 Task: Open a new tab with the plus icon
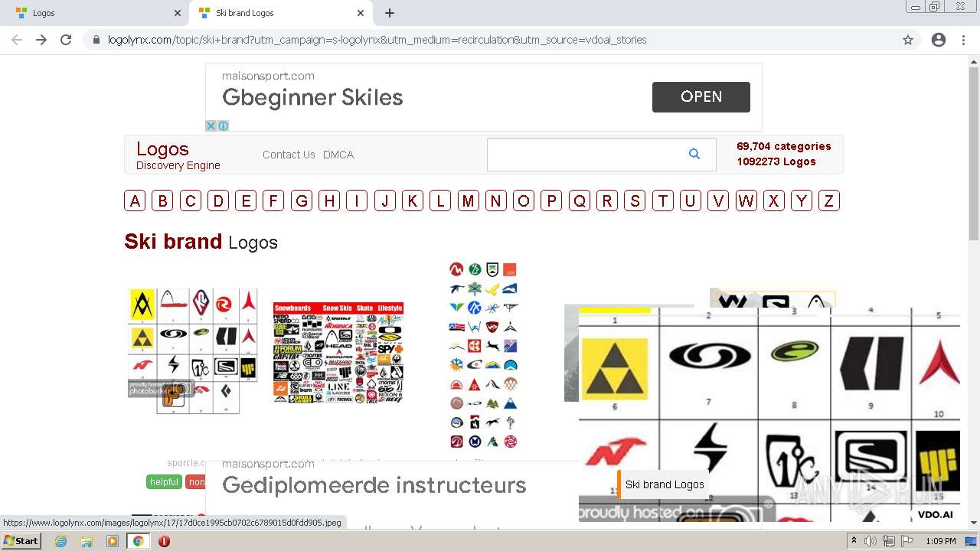point(390,13)
